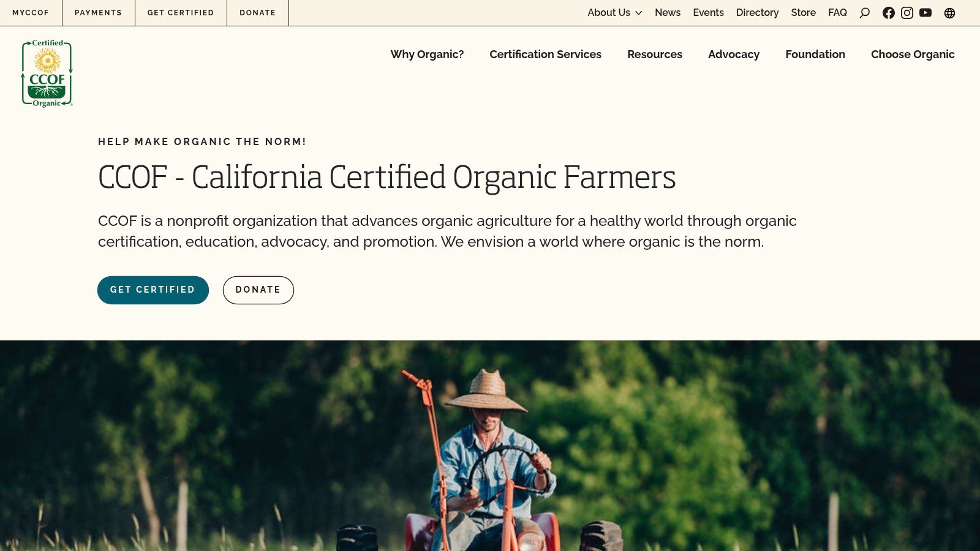Click Choose Organic in the navigation
Screen dimensions: 980x551
point(912,54)
